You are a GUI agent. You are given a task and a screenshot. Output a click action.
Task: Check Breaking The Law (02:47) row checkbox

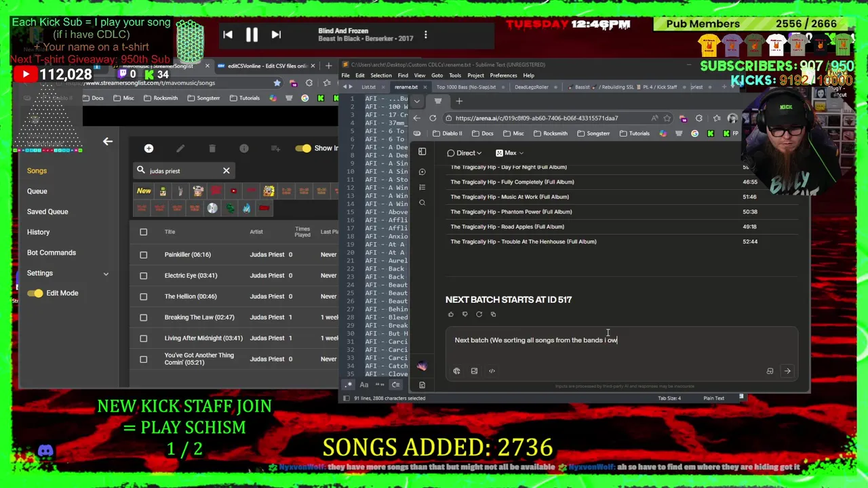pos(143,317)
